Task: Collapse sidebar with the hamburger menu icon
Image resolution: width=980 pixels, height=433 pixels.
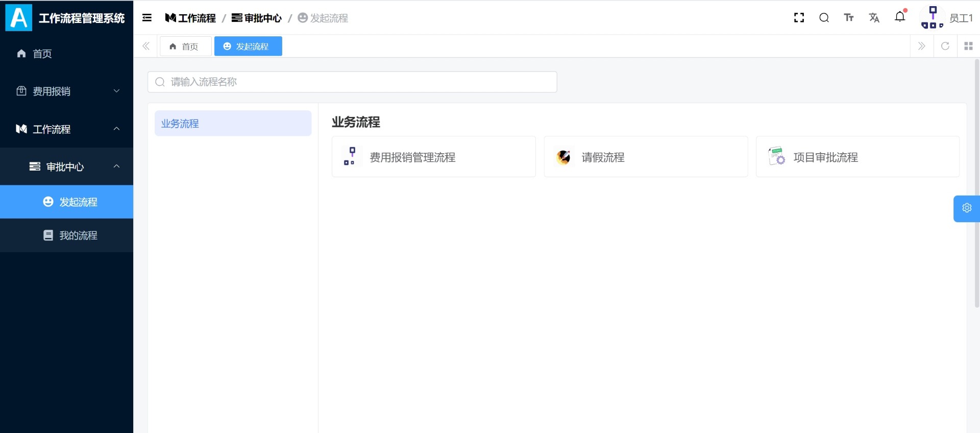Action: point(147,18)
